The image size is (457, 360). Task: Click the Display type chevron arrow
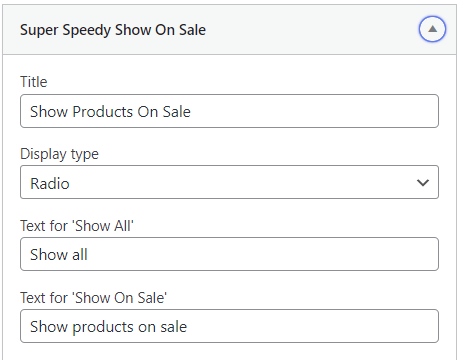pyautogui.click(x=423, y=183)
